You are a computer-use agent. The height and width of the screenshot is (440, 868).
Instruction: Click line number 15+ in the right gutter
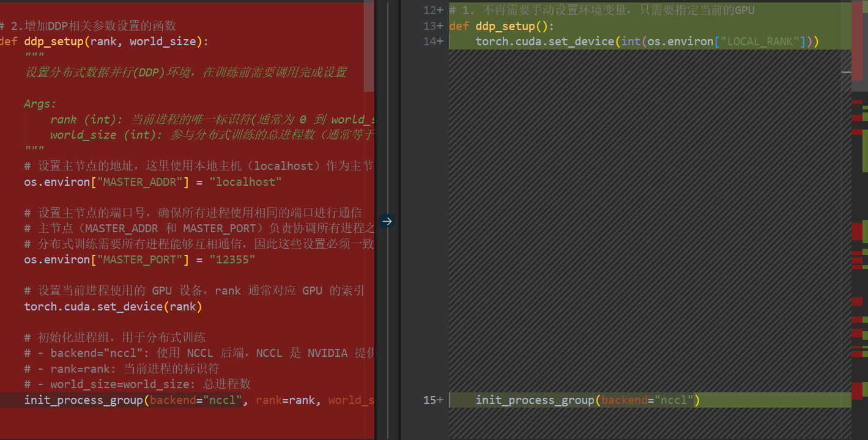click(432, 400)
